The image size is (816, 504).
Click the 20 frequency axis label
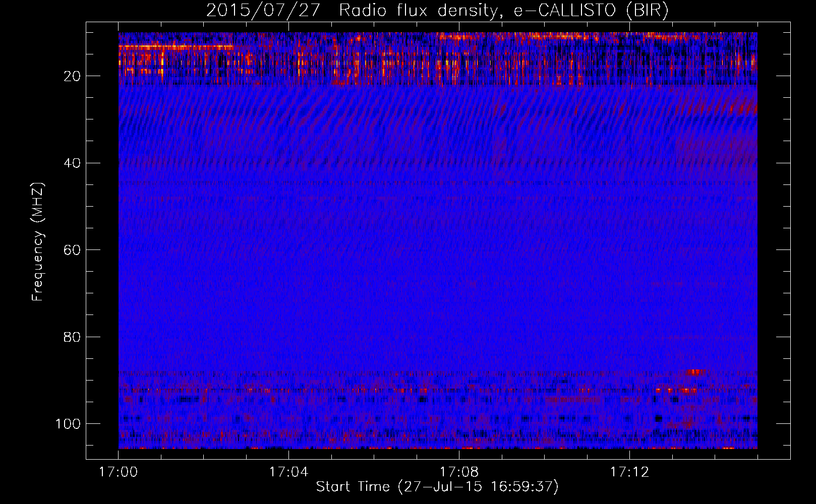pos(73,76)
